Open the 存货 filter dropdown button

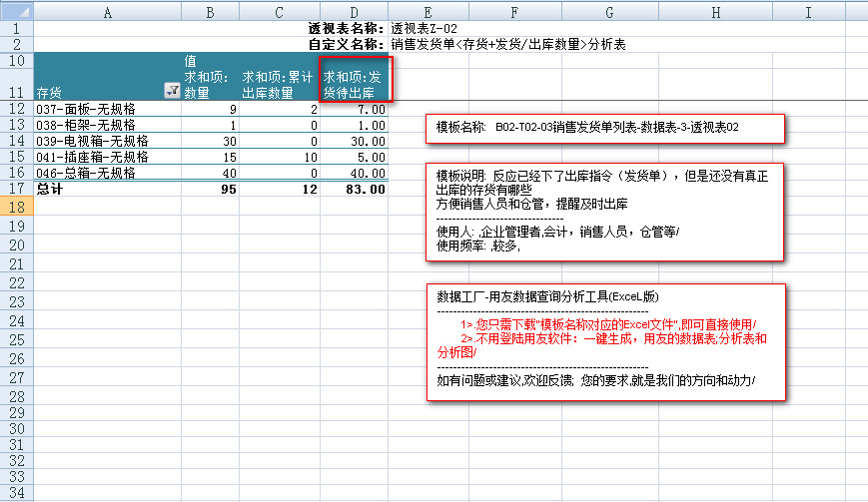pos(171,91)
